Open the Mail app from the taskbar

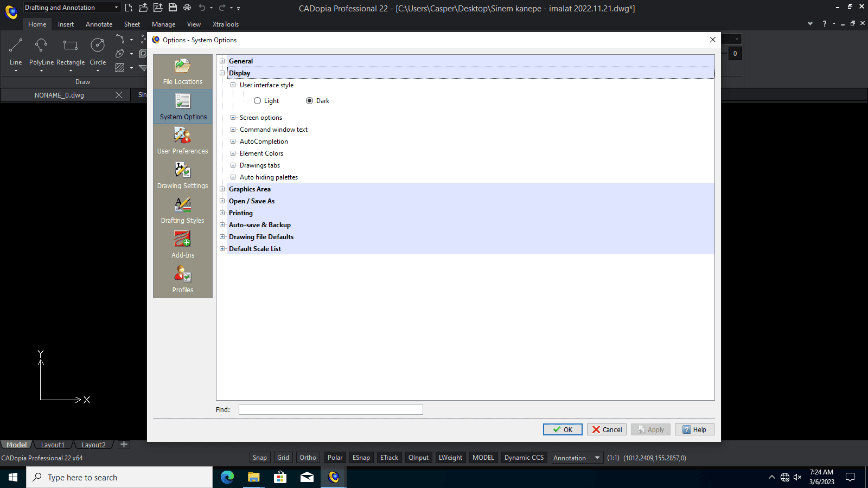click(307, 477)
